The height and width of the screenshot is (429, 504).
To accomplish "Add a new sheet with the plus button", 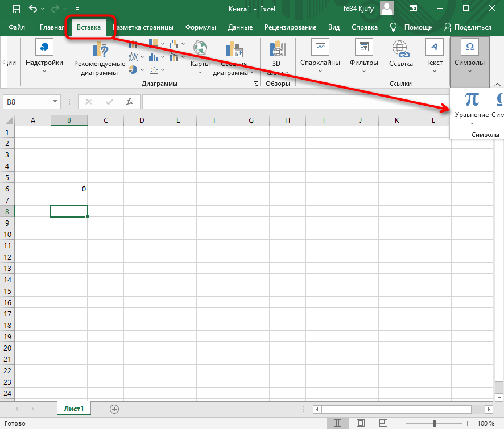I will point(114,409).
